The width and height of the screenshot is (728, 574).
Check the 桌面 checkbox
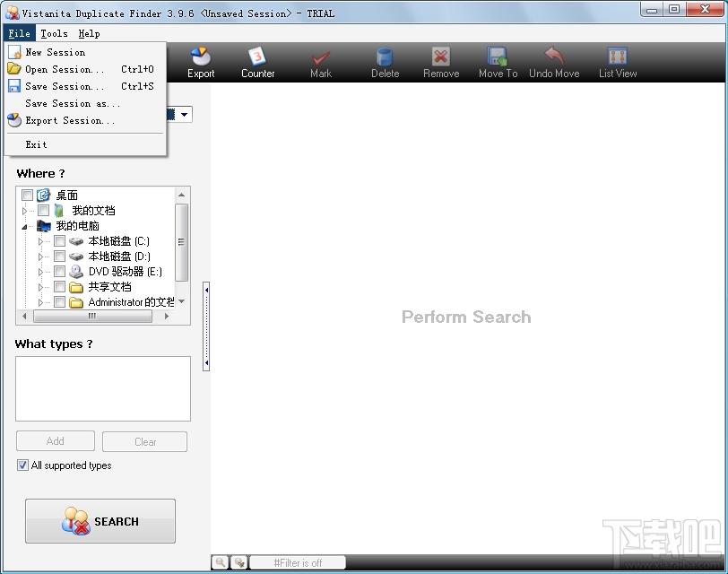tap(28, 195)
